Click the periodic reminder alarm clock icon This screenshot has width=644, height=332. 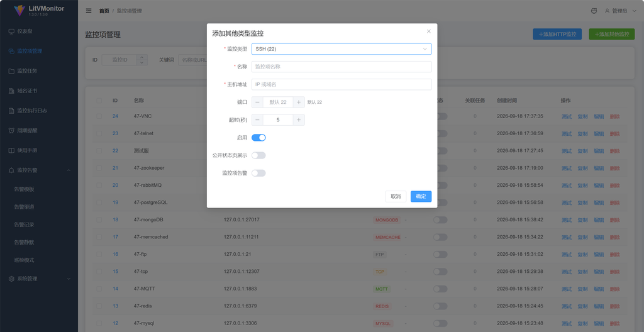[11, 131]
